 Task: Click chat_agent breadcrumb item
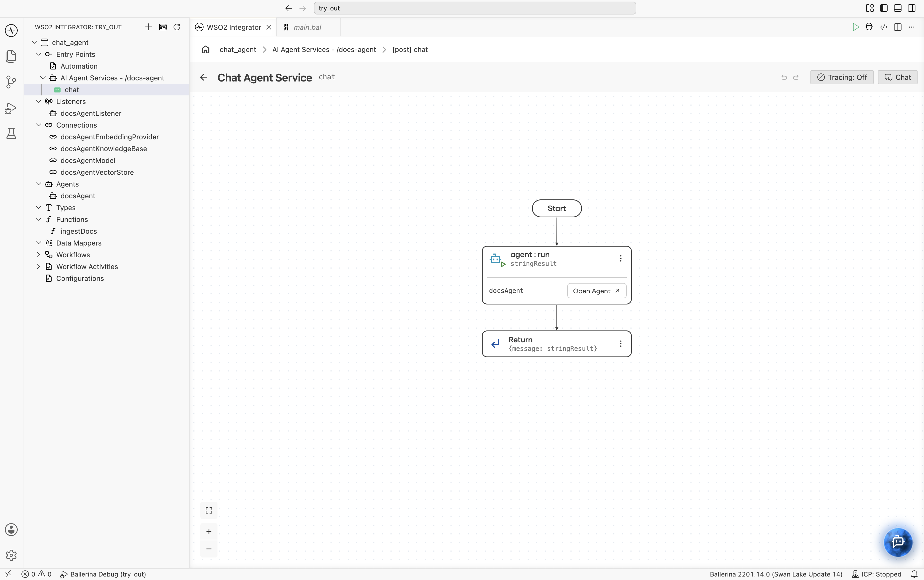238,50
